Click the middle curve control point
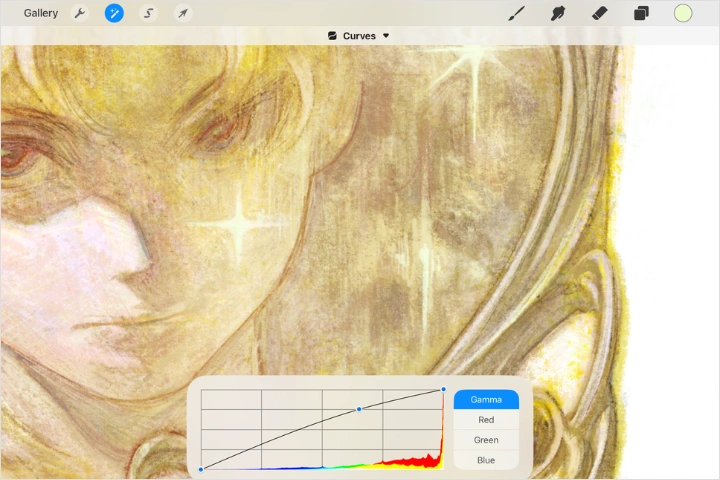The image size is (720, 480). (359, 409)
